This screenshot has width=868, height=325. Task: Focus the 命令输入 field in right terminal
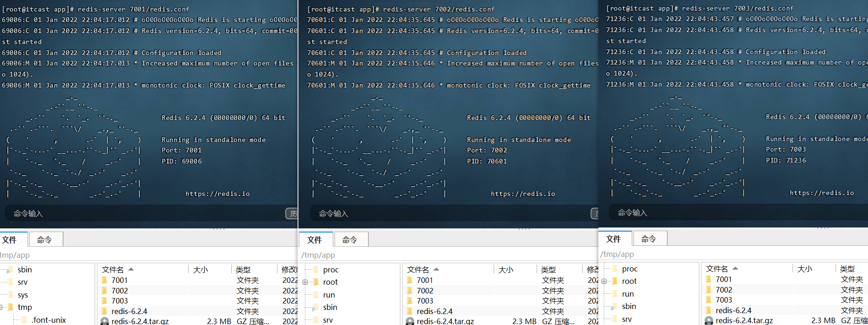click(738, 213)
